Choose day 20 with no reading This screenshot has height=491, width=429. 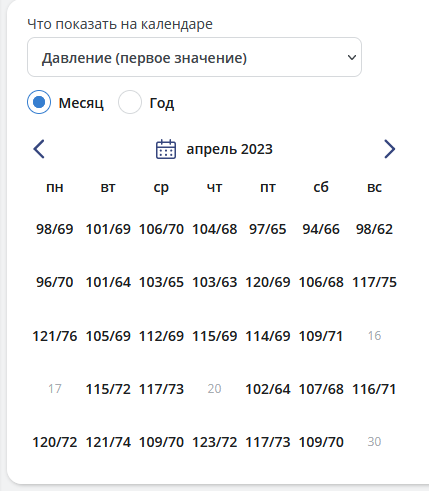tap(214, 389)
